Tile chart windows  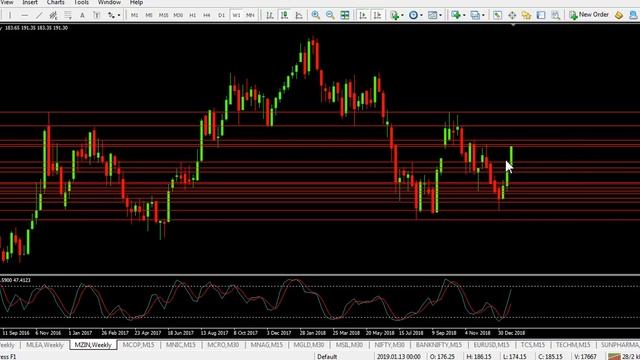[345, 15]
